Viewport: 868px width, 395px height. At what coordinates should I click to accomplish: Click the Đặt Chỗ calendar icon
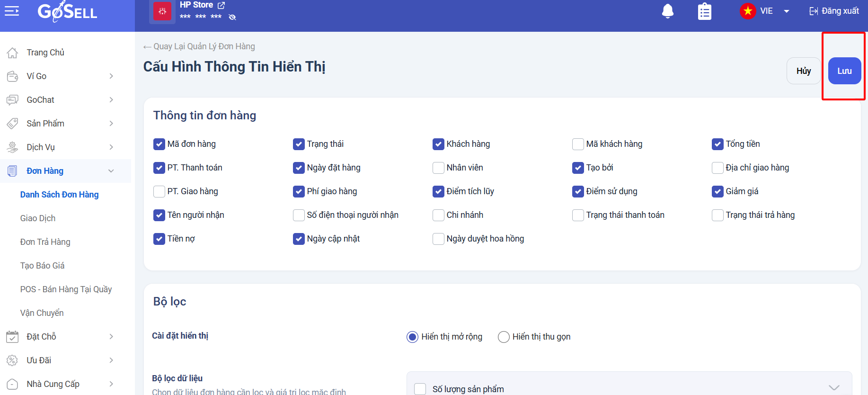click(12, 337)
